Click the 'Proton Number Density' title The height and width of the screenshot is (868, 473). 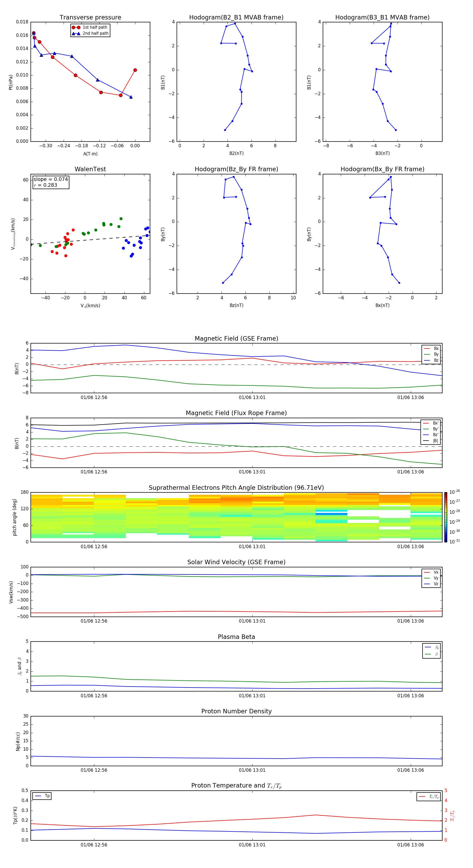point(236,711)
